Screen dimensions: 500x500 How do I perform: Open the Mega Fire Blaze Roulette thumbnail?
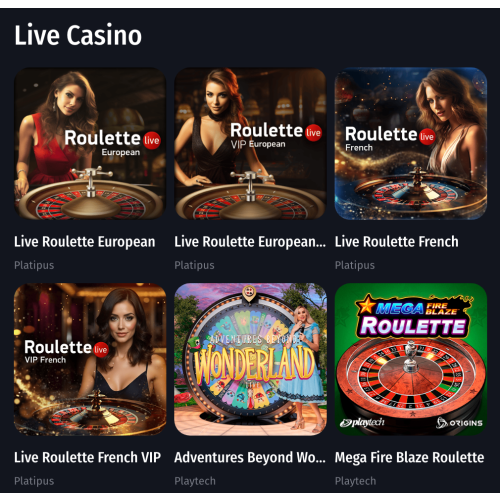pyautogui.click(x=411, y=359)
